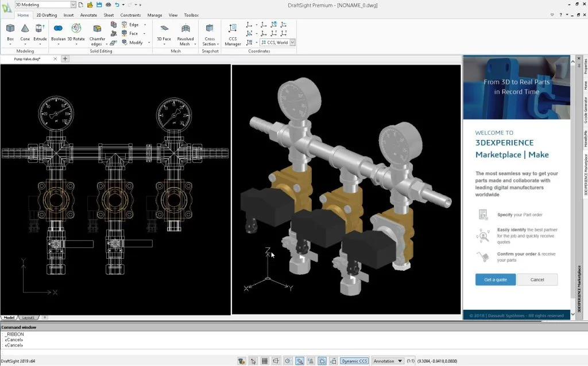Click the Dynamic CCS control in the status bar
The image size is (588, 366).
pyautogui.click(x=354, y=361)
